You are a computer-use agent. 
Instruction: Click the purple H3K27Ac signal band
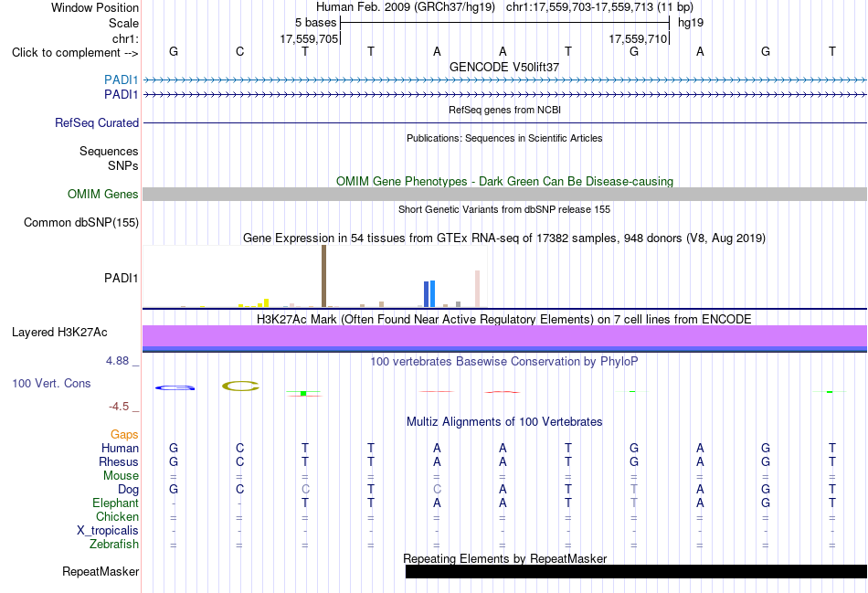click(x=504, y=335)
